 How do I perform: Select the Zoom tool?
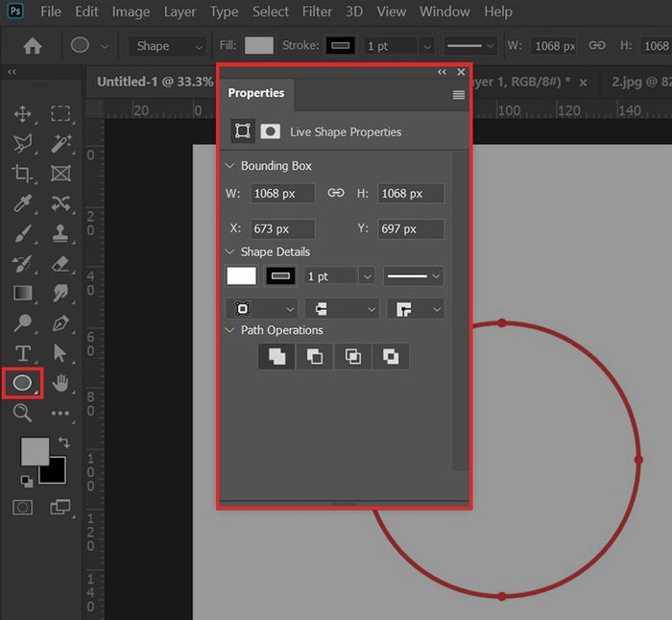point(22,413)
